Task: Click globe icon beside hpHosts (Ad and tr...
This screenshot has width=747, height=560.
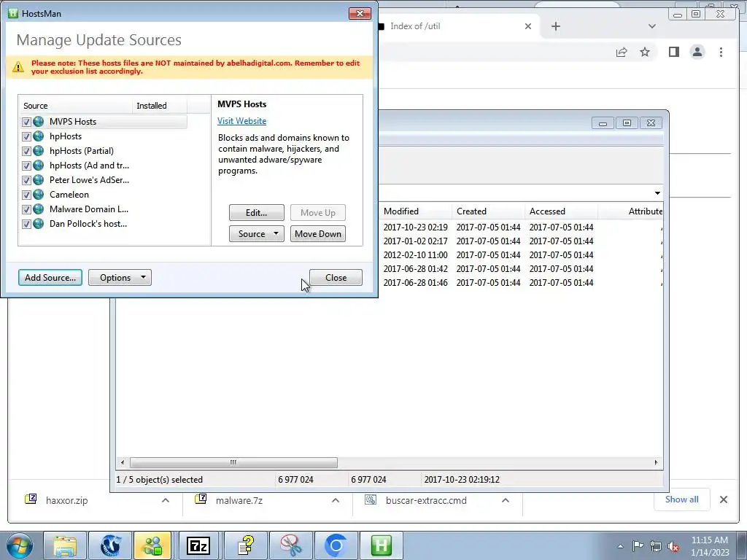Action: tap(39, 166)
